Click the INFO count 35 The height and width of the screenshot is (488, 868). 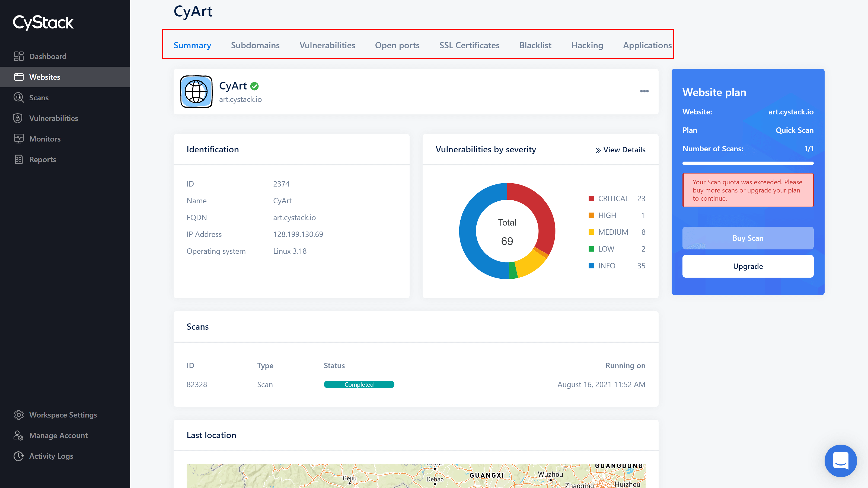(x=641, y=266)
